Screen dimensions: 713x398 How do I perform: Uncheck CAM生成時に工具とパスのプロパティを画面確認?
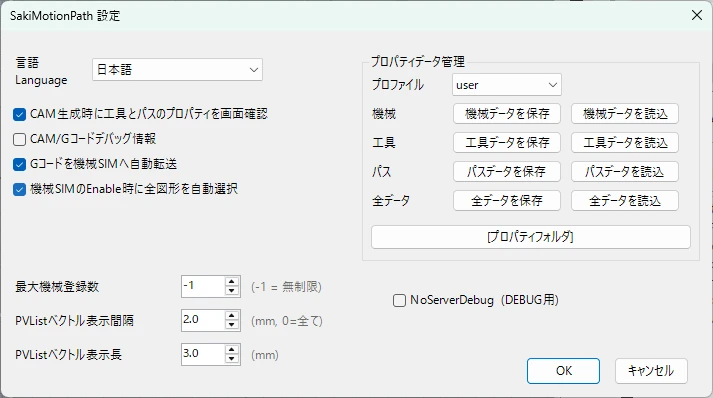pos(19,114)
